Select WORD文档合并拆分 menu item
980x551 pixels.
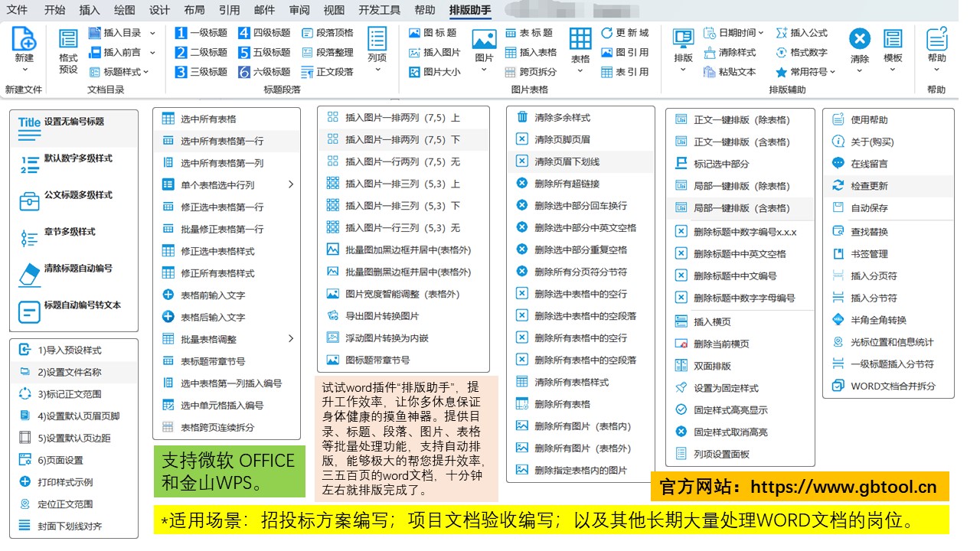click(x=889, y=386)
